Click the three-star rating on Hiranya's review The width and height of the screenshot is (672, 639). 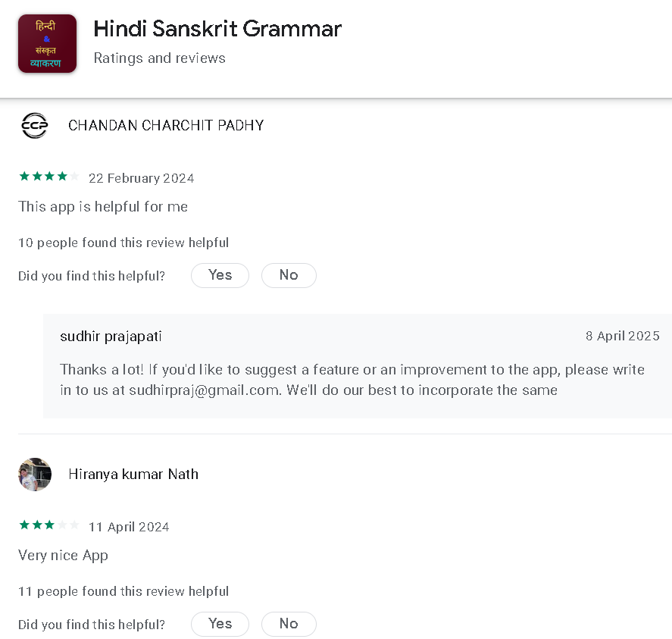coord(48,526)
